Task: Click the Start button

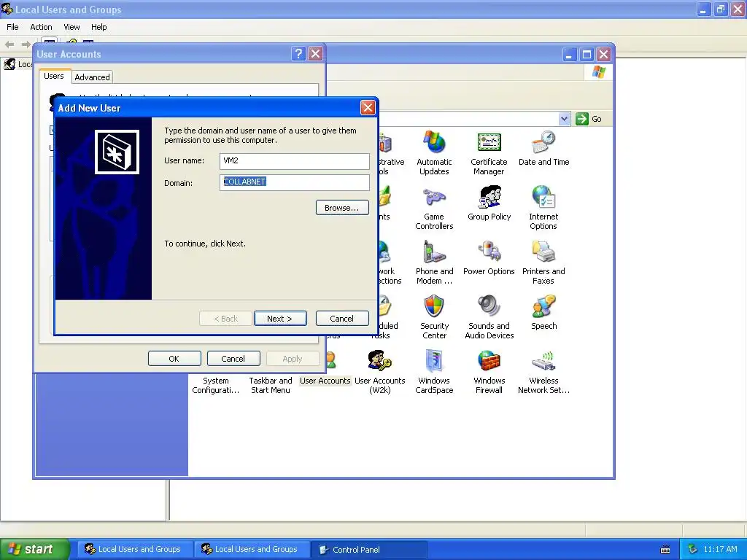Action: pos(34,549)
